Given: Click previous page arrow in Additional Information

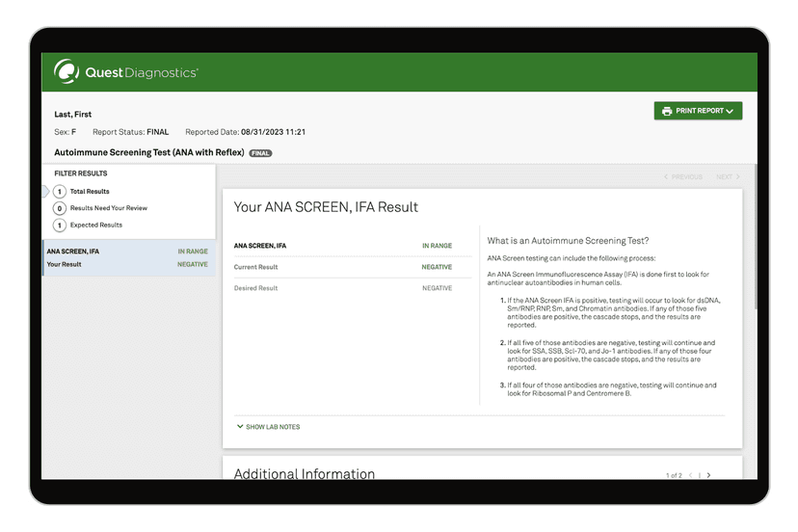Looking at the screenshot, I should [690, 475].
